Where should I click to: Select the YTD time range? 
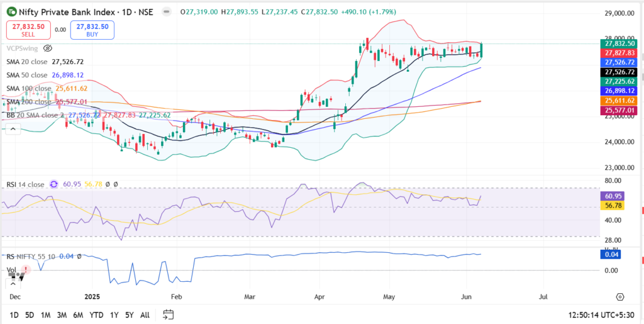pos(96,315)
